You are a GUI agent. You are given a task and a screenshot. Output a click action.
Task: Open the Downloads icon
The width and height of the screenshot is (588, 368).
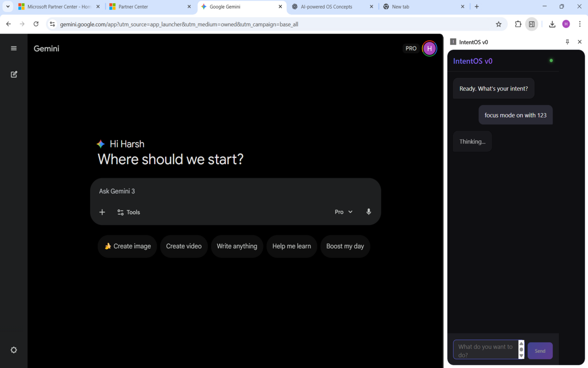click(552, 24)
